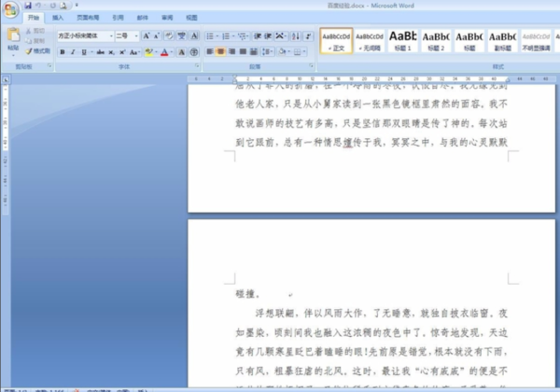Click the Undo icon in quick access toolbar
560x392 pixels.
(x=38, y=6)
